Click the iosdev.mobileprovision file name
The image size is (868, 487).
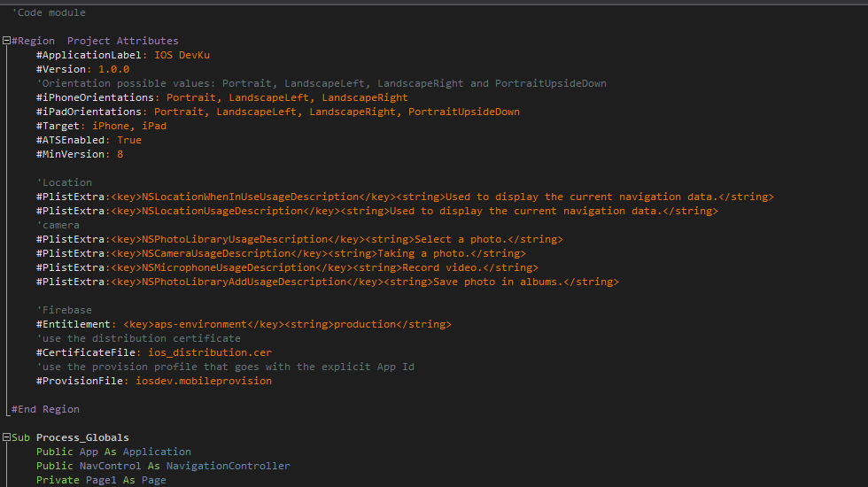pos(204,381)
